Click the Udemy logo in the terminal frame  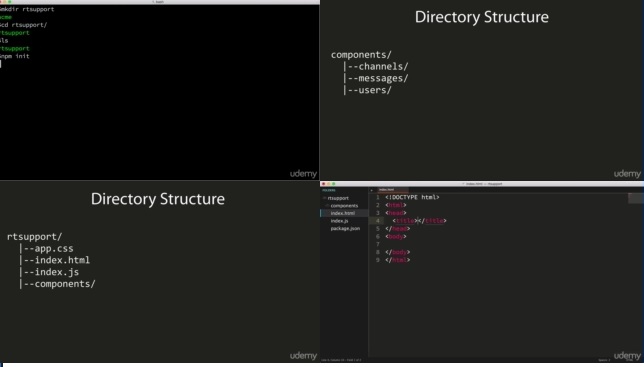click(x=303, y=174)
